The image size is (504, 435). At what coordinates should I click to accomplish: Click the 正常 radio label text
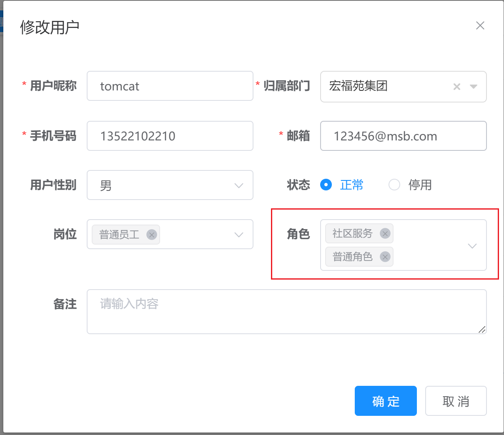point(352,185)
